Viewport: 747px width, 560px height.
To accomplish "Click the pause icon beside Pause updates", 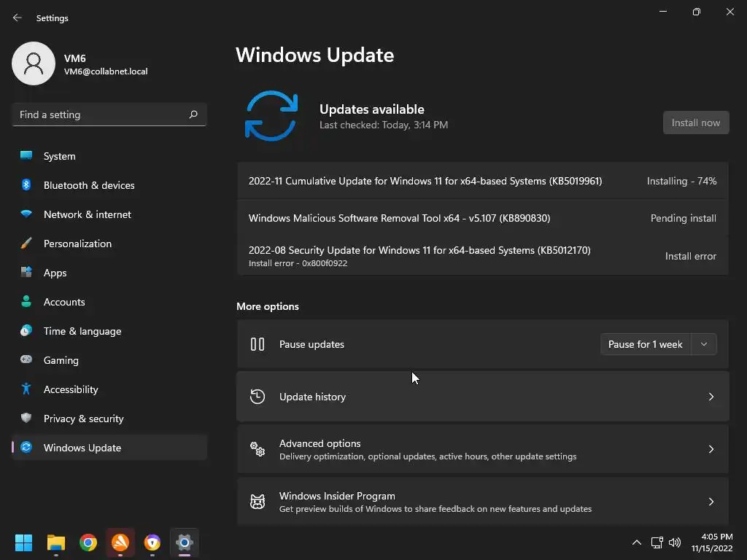I will click(x=258, y=344).
